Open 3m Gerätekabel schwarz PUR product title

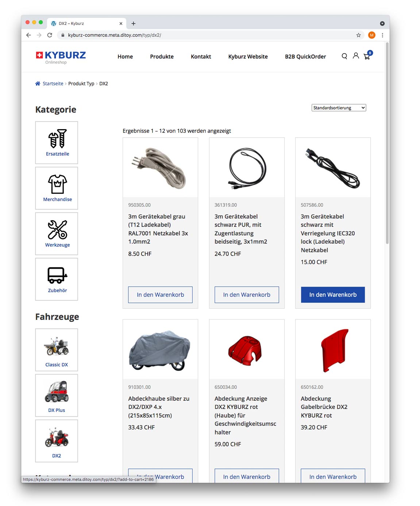(241, 229)
